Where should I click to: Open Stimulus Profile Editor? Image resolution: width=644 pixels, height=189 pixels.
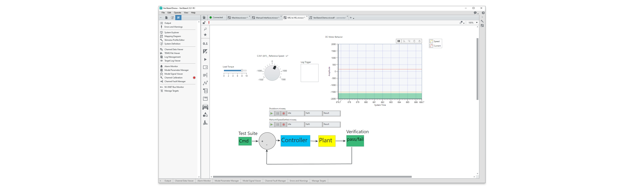(x=174, y=40)
